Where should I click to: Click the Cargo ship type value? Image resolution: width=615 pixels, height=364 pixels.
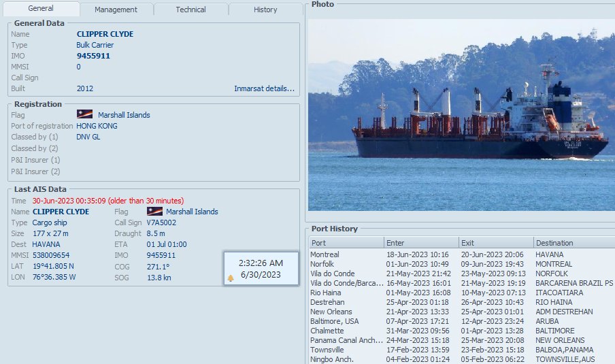pyautogui.click(x=50, y=222)
